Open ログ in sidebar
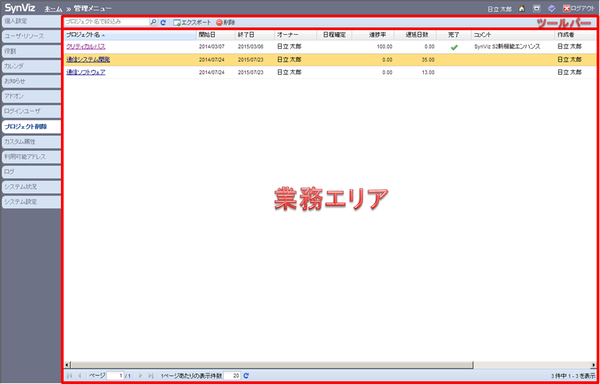 pos(31,172)
